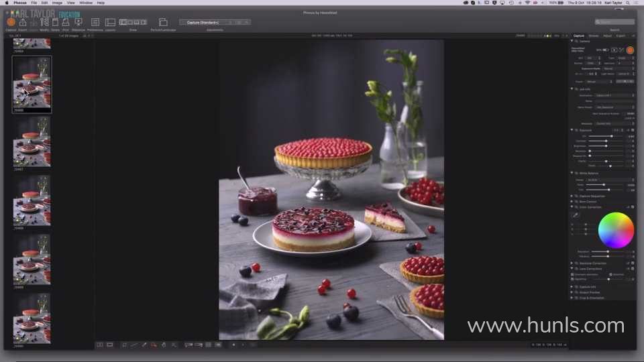Click the Portrait/Landscape orientation icon
Image resolution: width=644 pixels, height=362 pixels.
163,22
